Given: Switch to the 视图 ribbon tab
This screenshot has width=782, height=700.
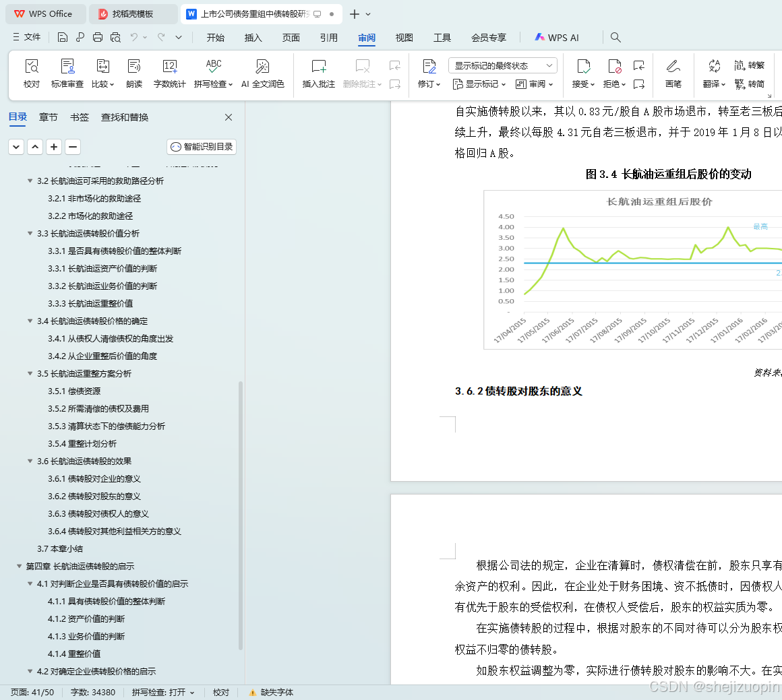Looking at the screenshot, I should point(404,38).
